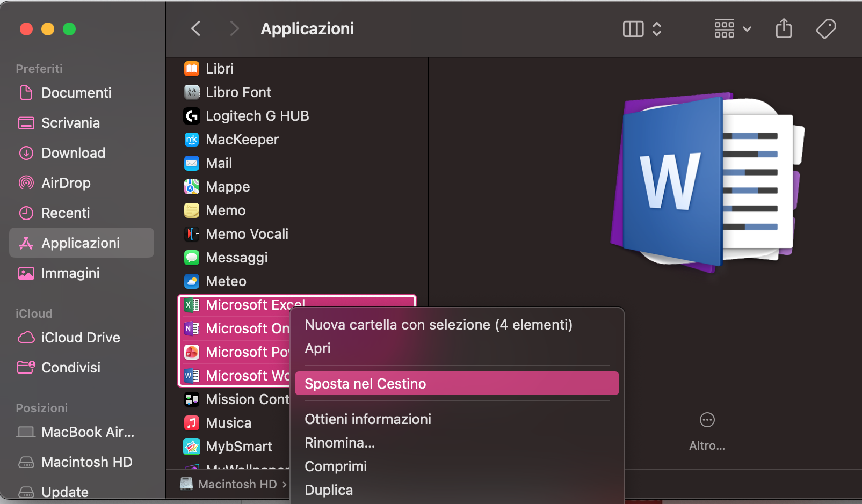Viewport: 862px width, 504px height.
Task: Select the Libri app icon
Action: tap(192, 69)
